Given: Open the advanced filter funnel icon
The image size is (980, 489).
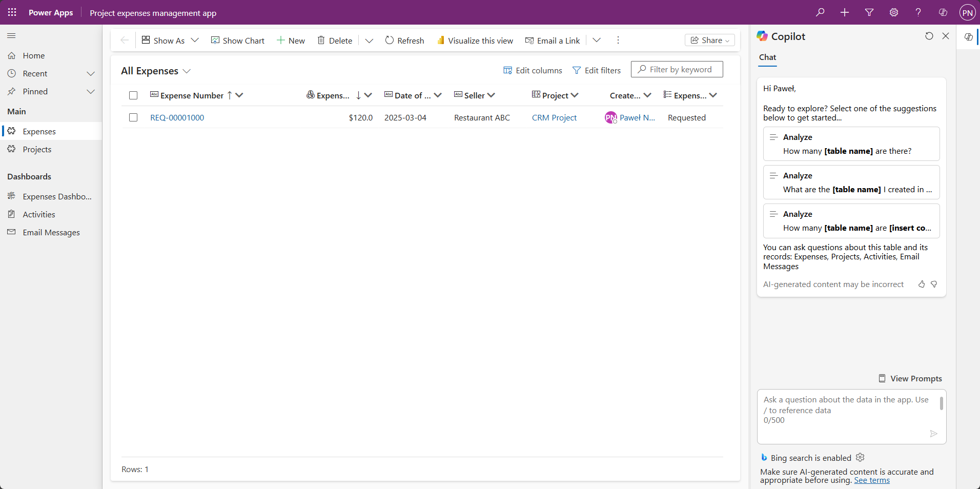Looking at the screenshot, I should point(869,12).
